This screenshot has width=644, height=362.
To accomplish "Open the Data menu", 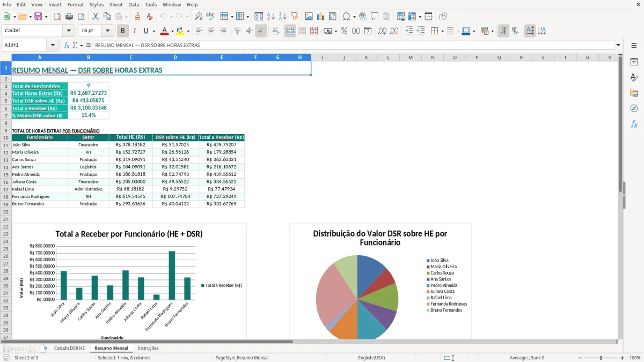I will tap(134, 4).
